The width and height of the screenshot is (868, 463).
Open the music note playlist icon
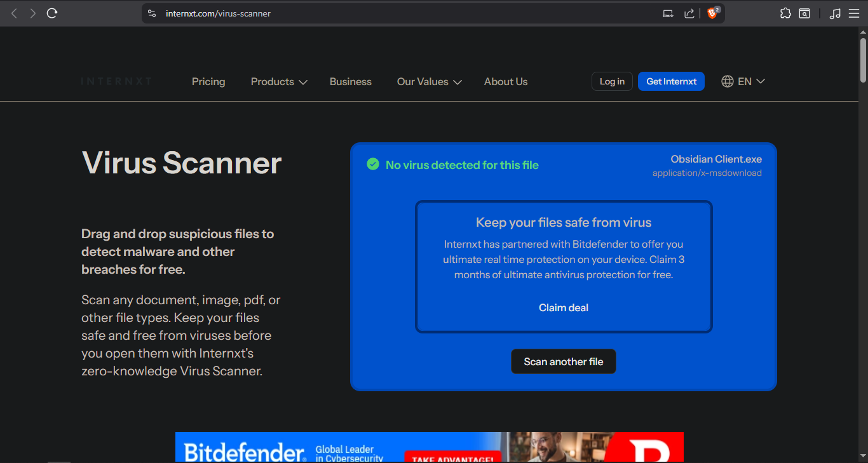(x=835, y=13)
